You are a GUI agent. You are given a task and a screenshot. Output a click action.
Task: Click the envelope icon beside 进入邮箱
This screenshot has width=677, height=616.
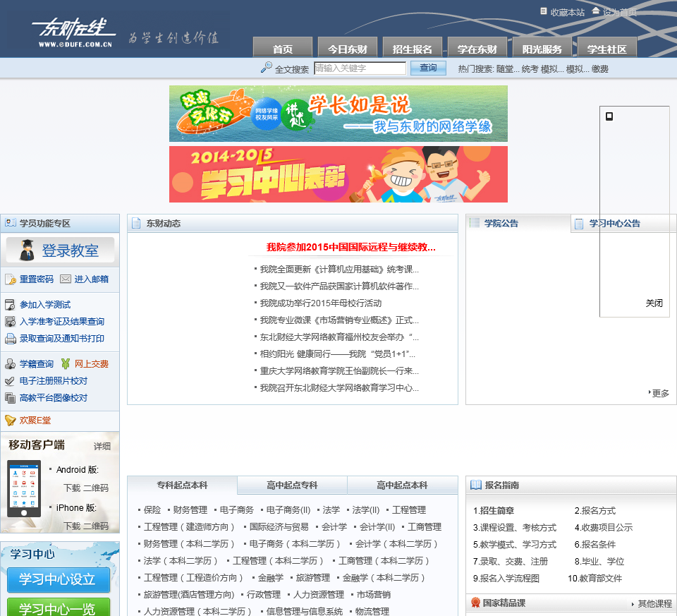tap(66, 279)
